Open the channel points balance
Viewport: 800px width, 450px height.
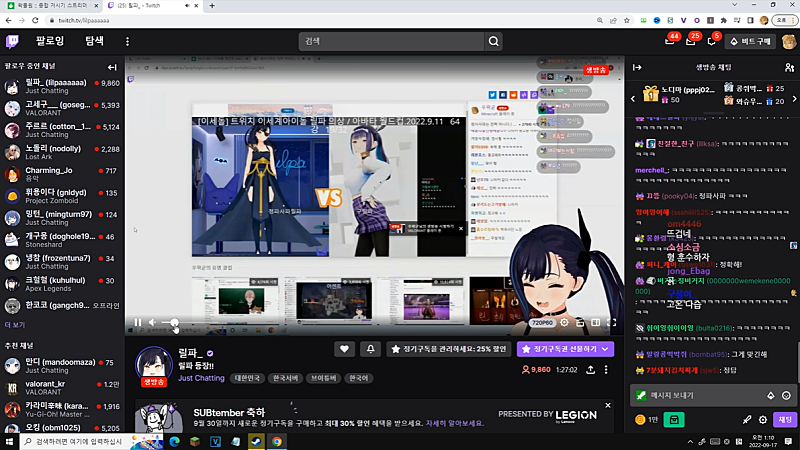point(646,419)
